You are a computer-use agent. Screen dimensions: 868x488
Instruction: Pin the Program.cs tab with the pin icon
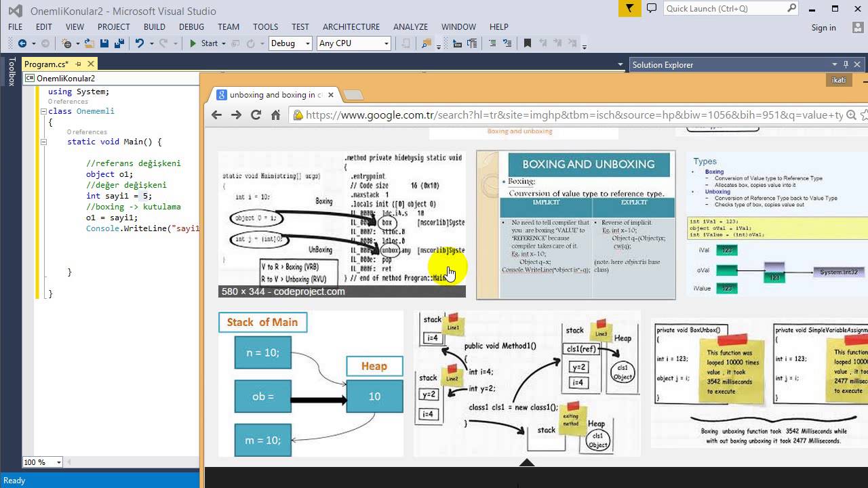78,64
